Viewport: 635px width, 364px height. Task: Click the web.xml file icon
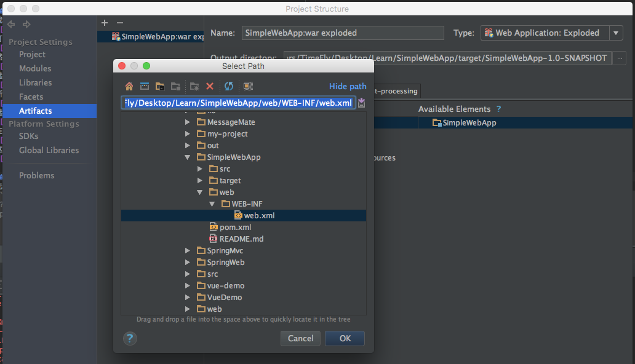238,215
